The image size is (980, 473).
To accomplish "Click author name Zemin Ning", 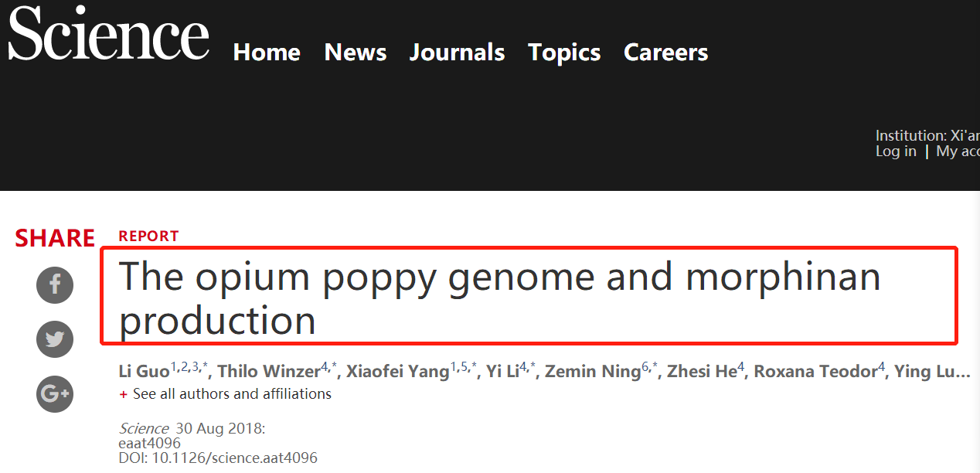I will click(593, 372).
